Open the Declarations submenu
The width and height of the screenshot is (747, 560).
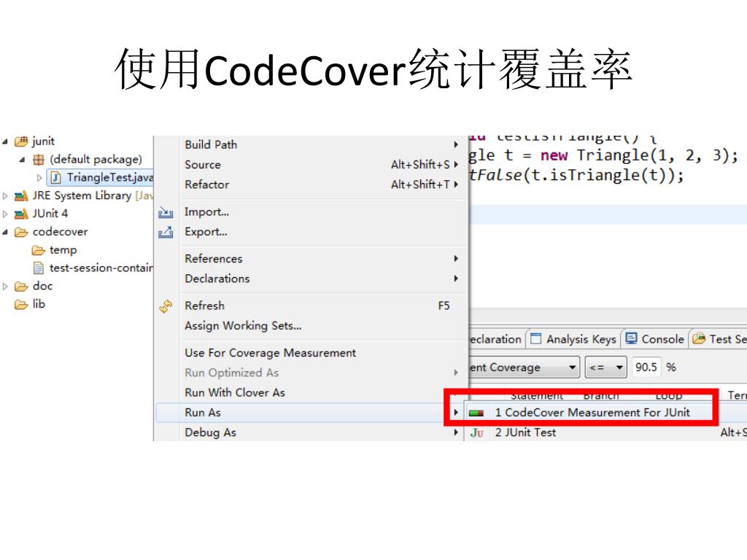[x=312, y=279]
